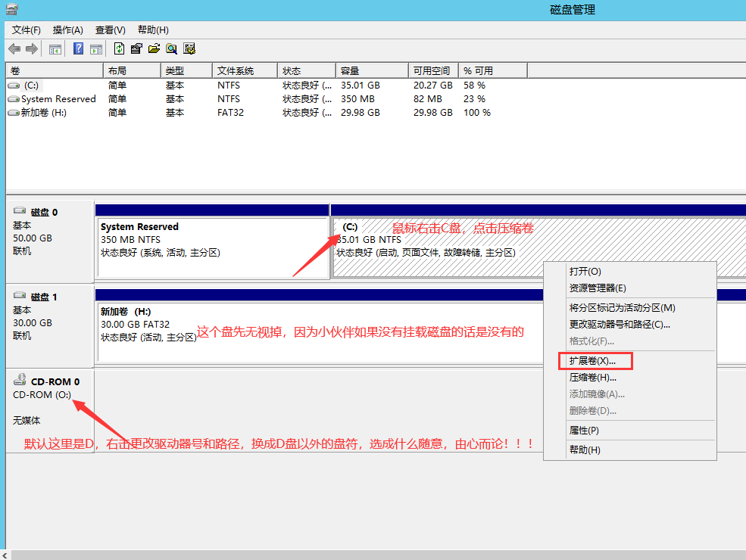
Task: Sort by the 文件系统 column header
Action: (x=235, y=70)
